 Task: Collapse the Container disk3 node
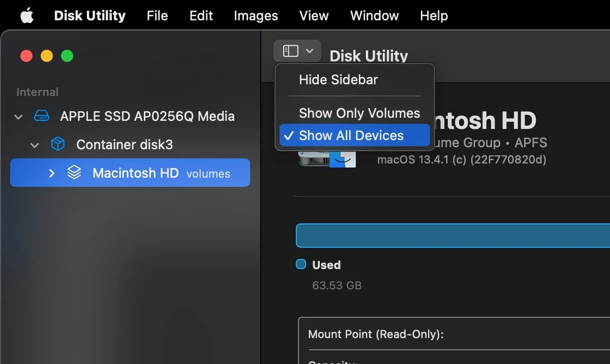click(35, 145)
